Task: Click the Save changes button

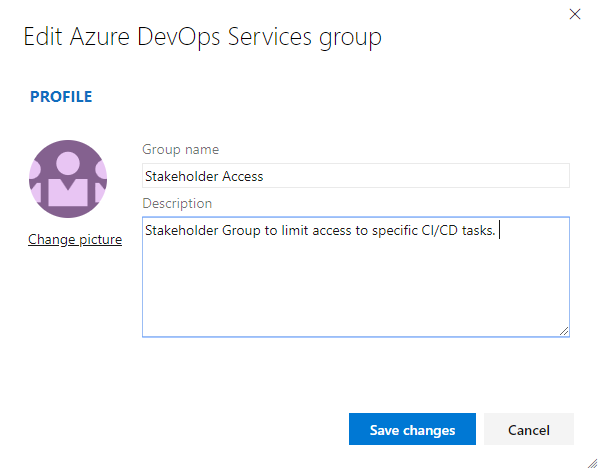Action: click(x=412, y=430)
